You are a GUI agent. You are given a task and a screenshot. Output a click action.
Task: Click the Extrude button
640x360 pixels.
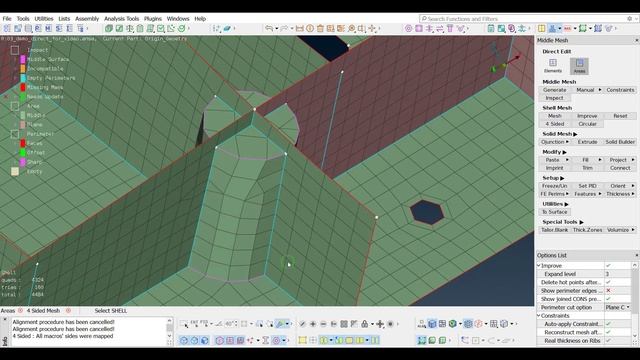[x=587, y=142]
